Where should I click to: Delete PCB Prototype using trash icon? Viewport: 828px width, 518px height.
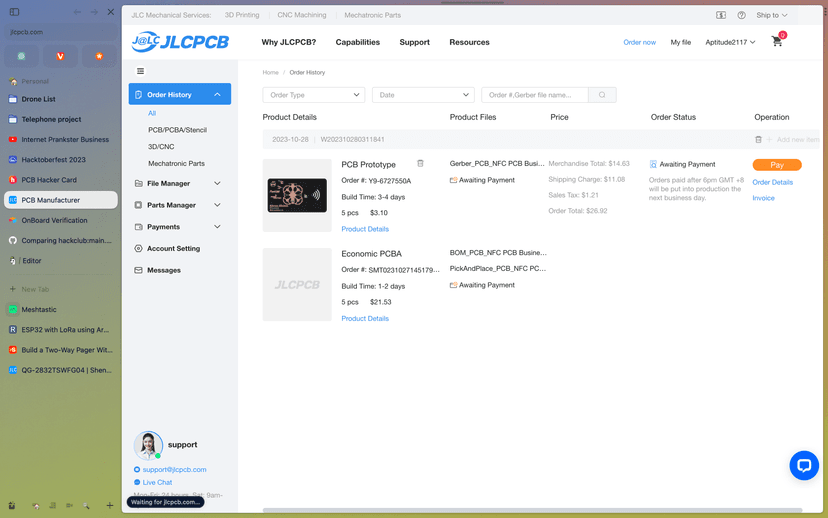[x=420, y=164]
